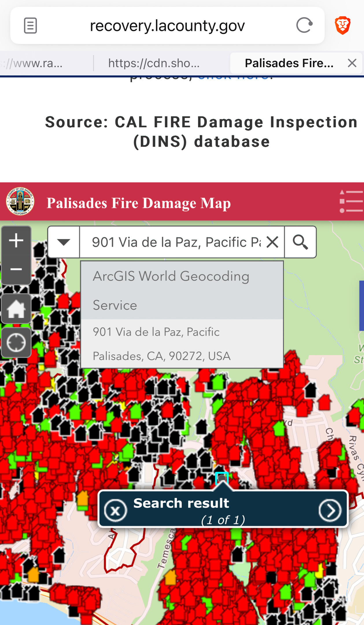Close the Search result popup
The image size is (364, 625).
[x=115, y=511]
